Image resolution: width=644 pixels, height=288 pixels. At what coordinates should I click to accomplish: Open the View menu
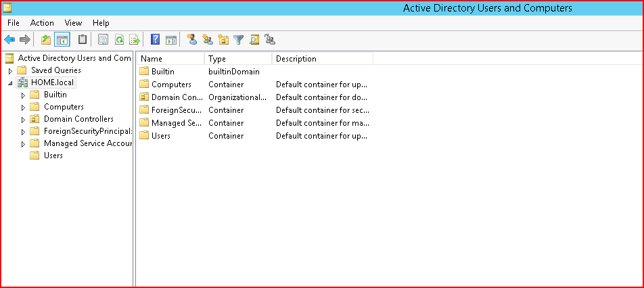click(74, 23)
